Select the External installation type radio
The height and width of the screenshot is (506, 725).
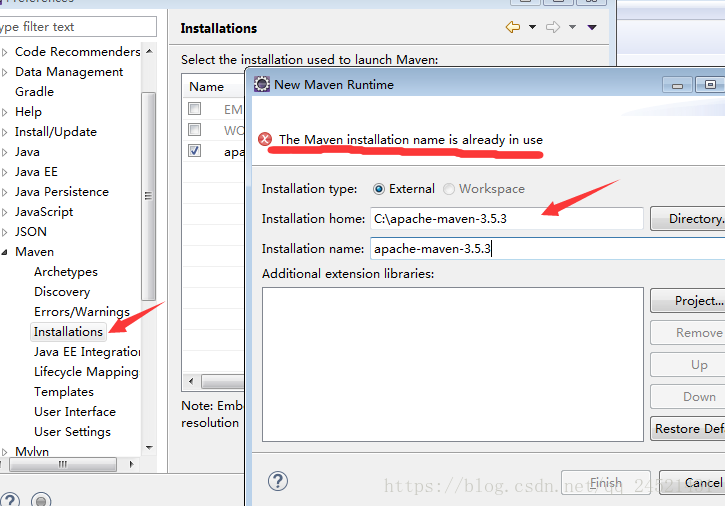coord(379,189)
